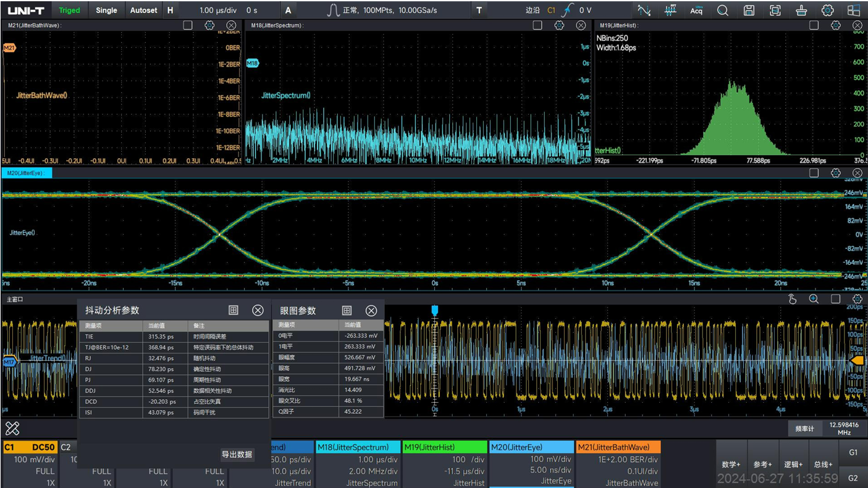Viewport: 868px width, 488px height.
Task: Click the 0 V trigger level value
Action: pyautogui.click(x=585, y=10)
